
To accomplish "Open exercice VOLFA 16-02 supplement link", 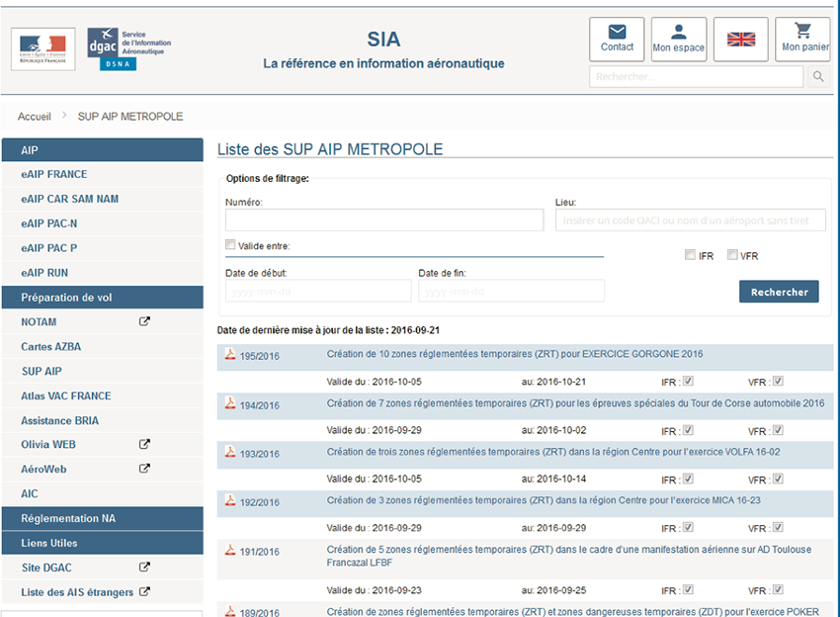I will pyautogui.click(x=553, y=452).
